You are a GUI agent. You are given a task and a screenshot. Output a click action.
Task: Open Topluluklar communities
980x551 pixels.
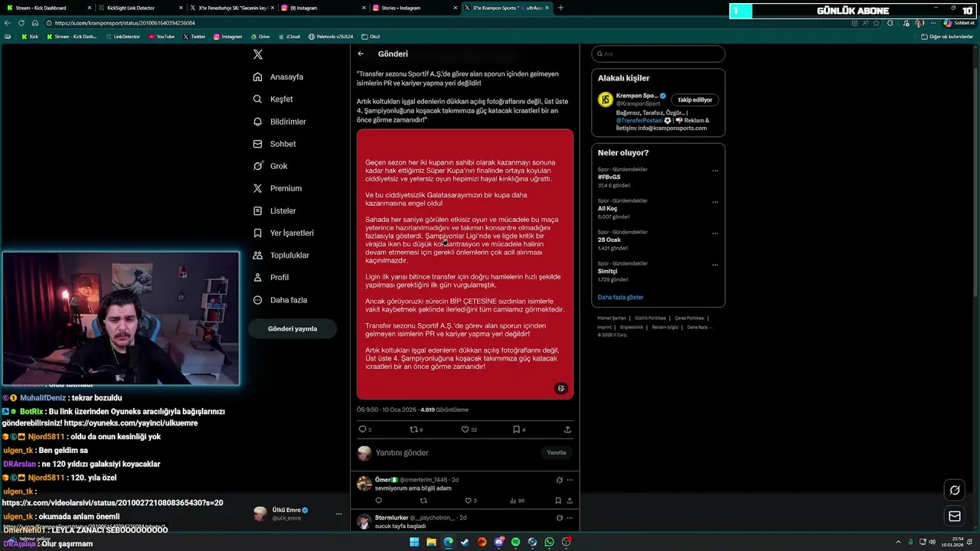281,255
